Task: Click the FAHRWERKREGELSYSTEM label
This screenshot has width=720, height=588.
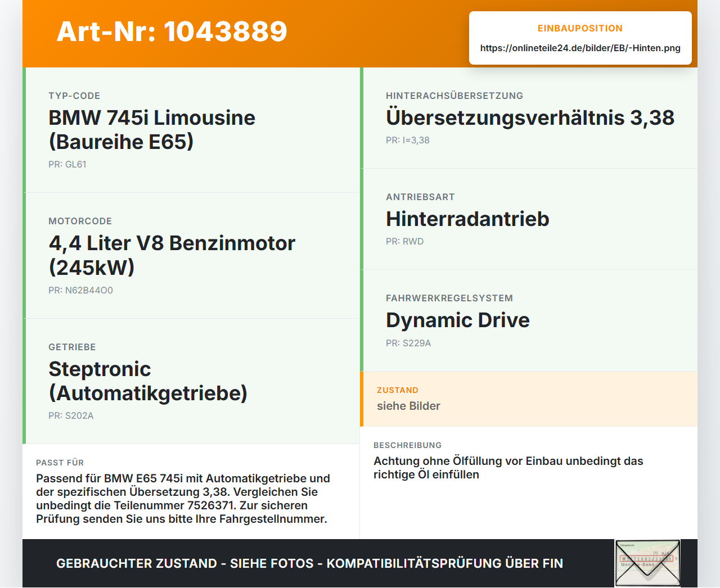Action: (x=449, y=298)
